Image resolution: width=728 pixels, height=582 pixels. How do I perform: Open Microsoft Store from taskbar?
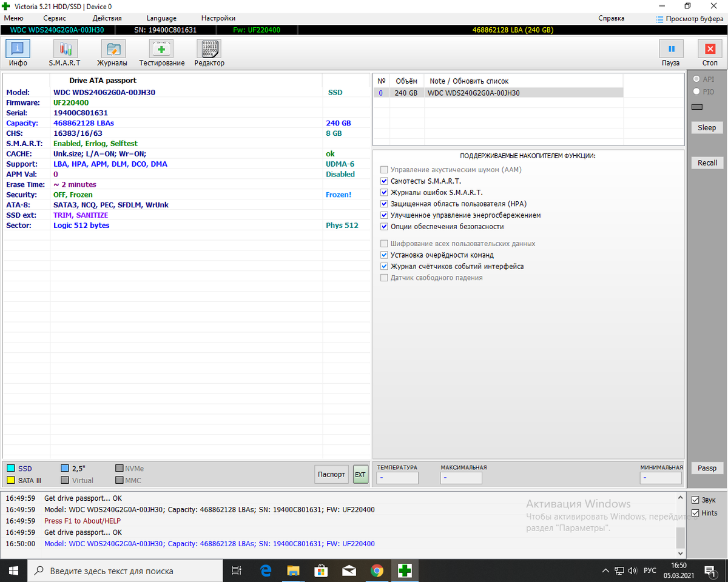point(321,570)
